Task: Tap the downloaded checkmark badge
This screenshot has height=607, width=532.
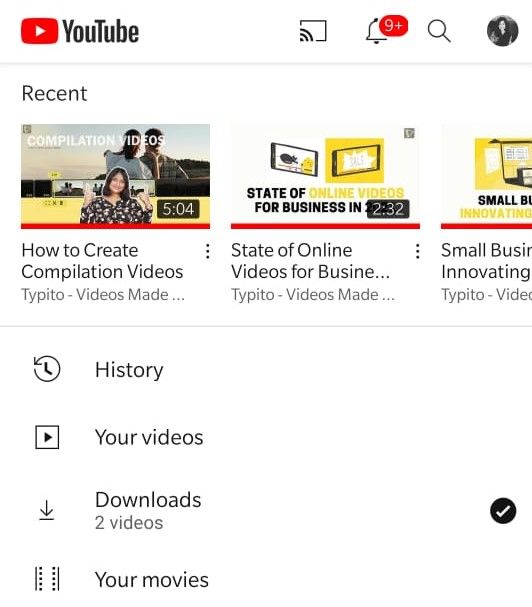Action: pos(503,511)
